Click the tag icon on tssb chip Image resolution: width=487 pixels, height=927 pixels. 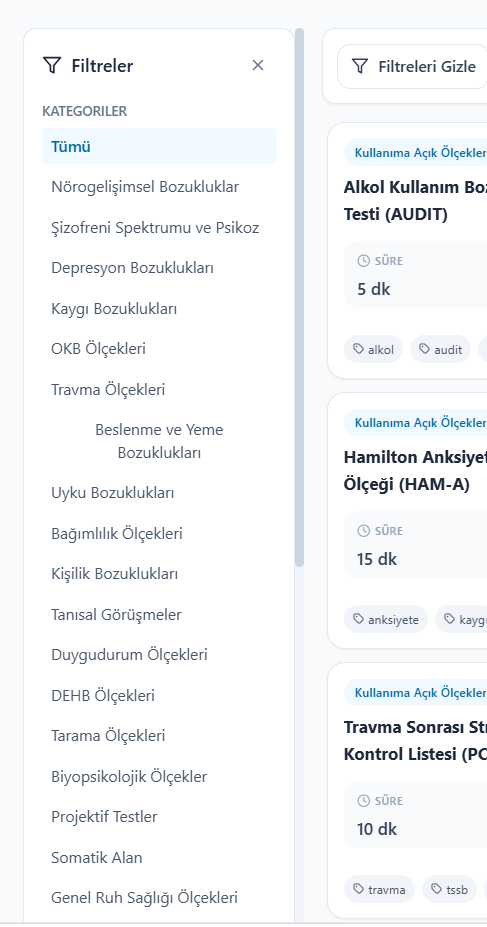(436, 889)
